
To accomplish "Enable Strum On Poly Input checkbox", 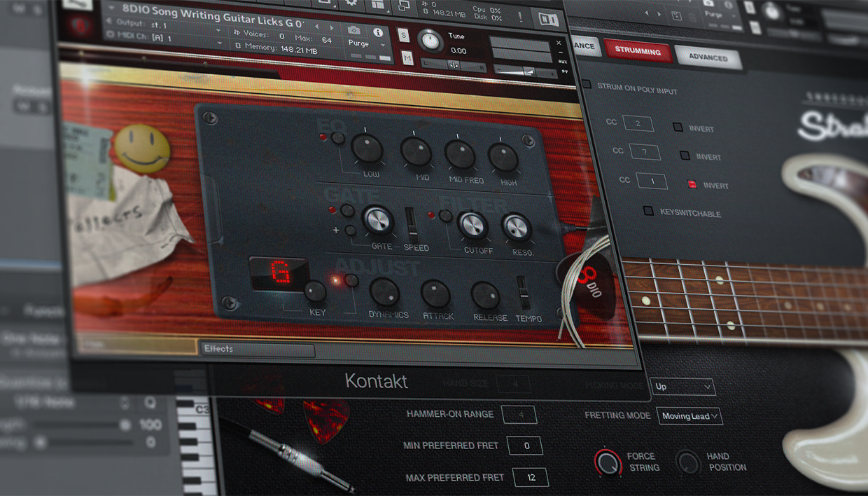I will (x=587, y=84).
